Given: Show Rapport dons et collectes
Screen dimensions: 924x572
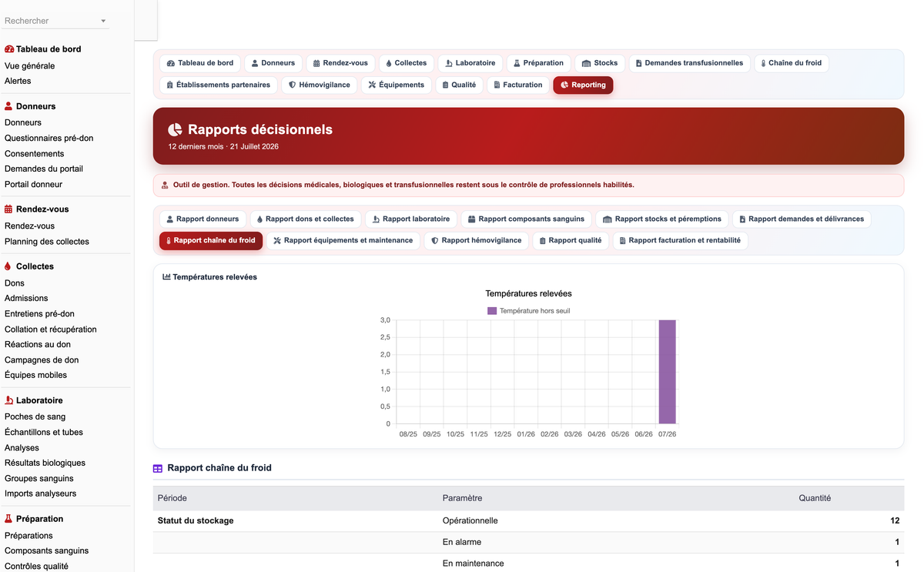Looking at the screenshot, I should click(306, 219).
